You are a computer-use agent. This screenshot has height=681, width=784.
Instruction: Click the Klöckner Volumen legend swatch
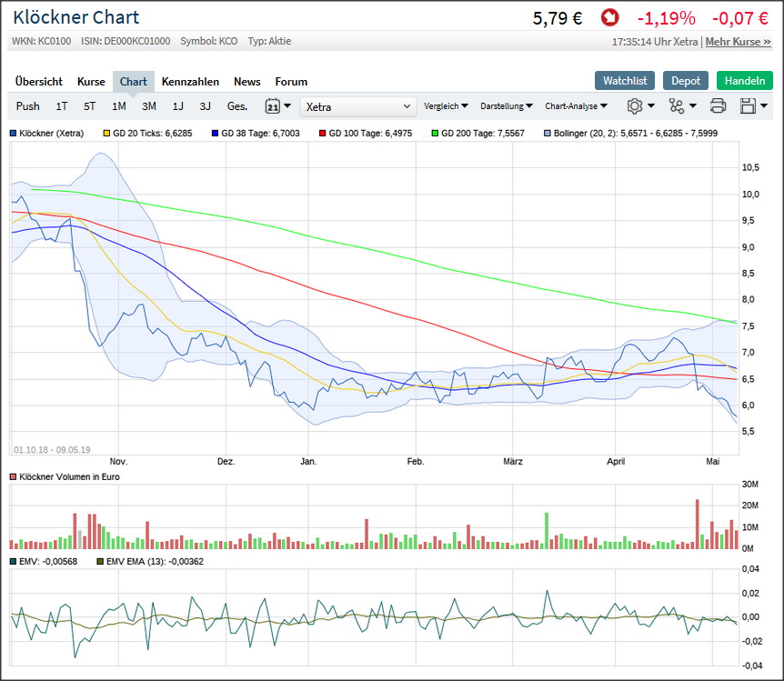[x=14, y=477]
